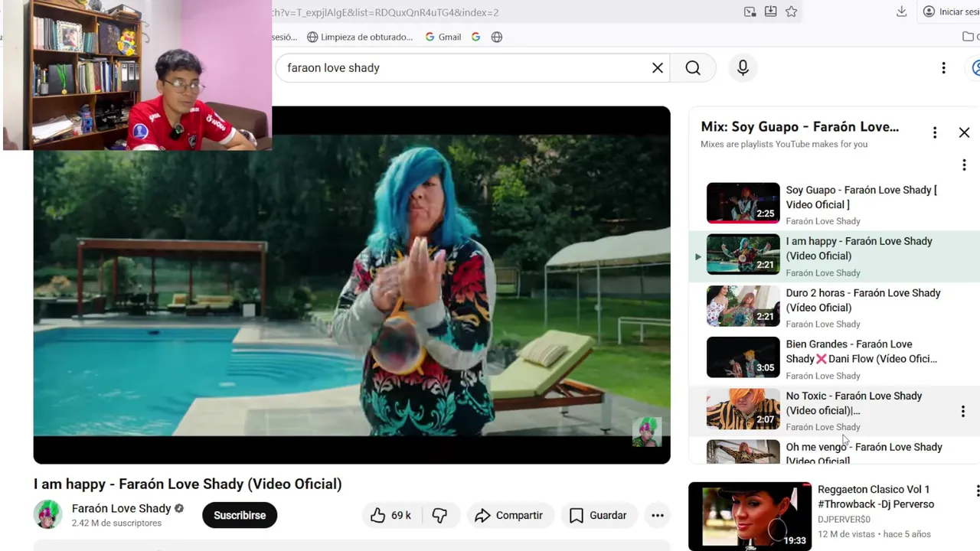Click the Guardar save button
This screenshot has height=551, width=980.
598,515
